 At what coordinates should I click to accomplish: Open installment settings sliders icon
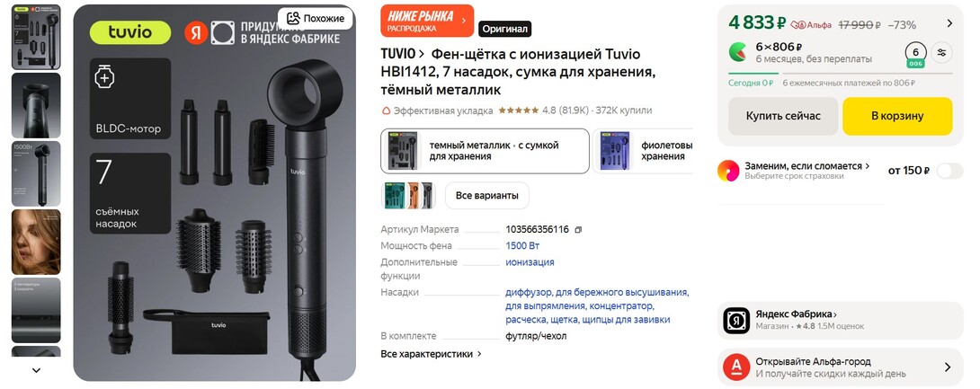pyautogui.click(x=941, y=52)
